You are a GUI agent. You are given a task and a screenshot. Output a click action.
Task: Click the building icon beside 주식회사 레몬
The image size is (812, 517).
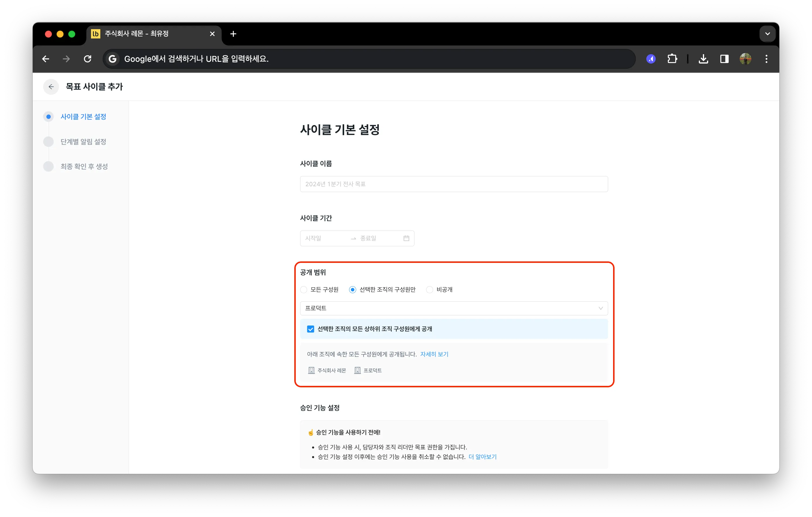pyautogui.click(x=311, y=370)
